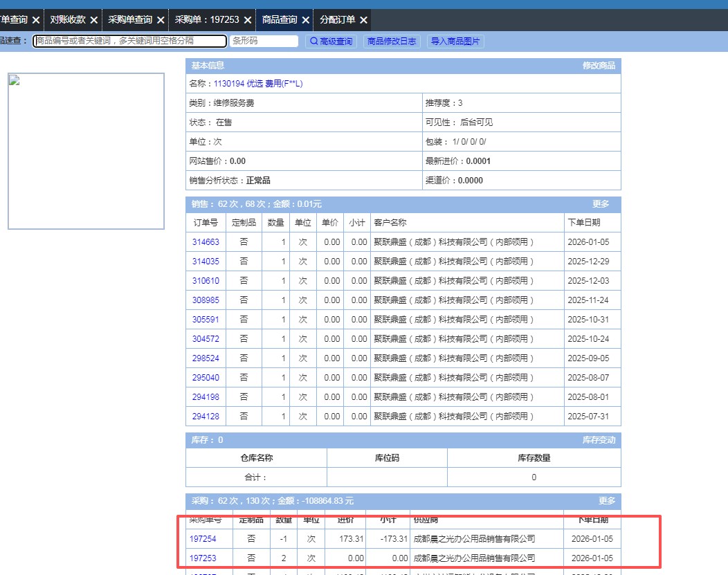Focus the 条形码 barcode input

pos(264,42)
